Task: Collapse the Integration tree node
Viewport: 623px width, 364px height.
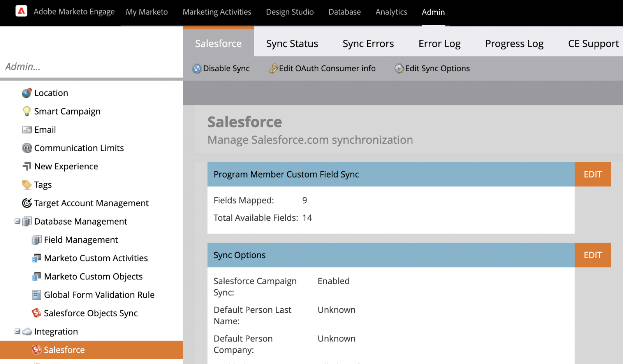Action: click(16, 331)
